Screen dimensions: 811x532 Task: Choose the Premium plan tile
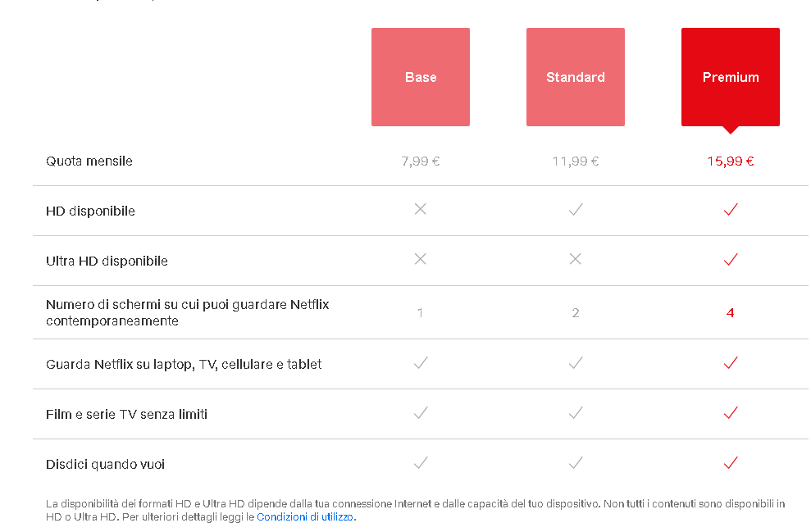pyautogui.click(x=731, y=77)
